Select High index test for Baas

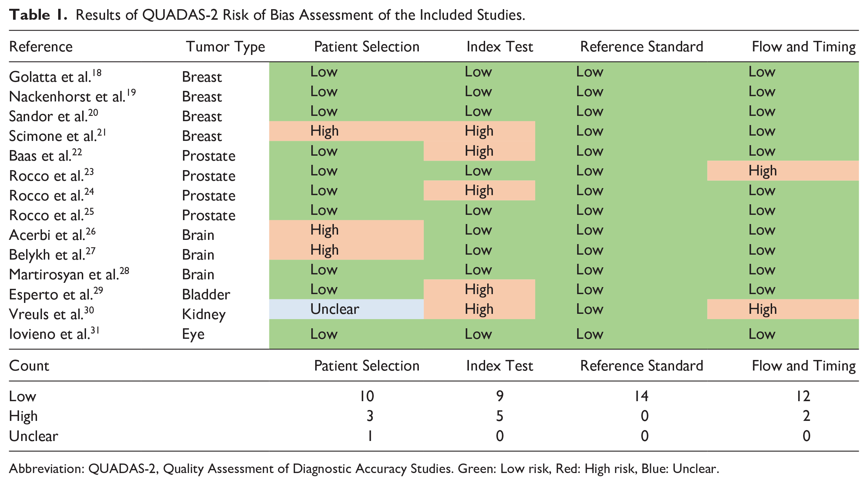(479, 151)
